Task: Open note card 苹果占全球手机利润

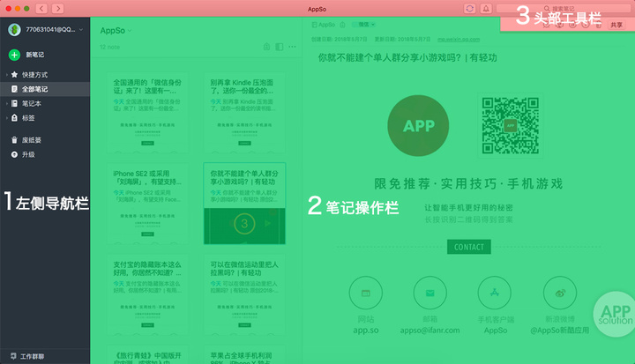Action: [244, 354]
